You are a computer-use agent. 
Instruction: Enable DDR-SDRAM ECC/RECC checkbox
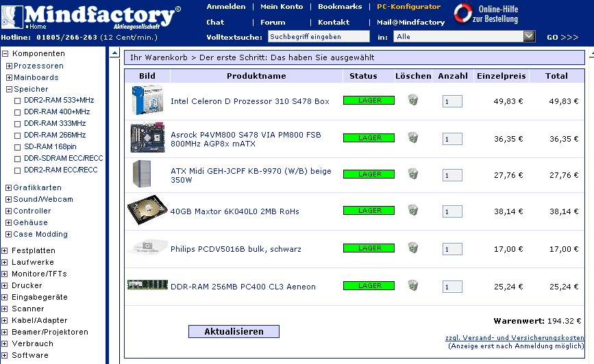(17, 159)
